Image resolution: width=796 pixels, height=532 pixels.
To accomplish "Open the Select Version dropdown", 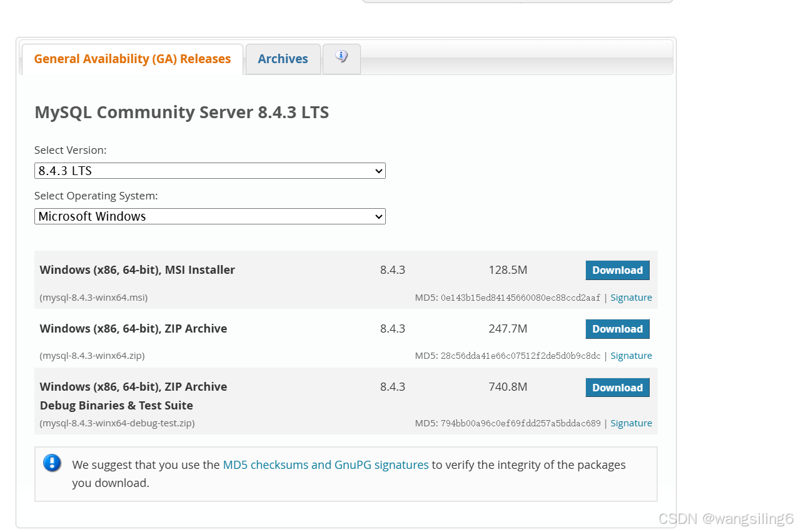I will pyautogui.click(x=210, y=171).
